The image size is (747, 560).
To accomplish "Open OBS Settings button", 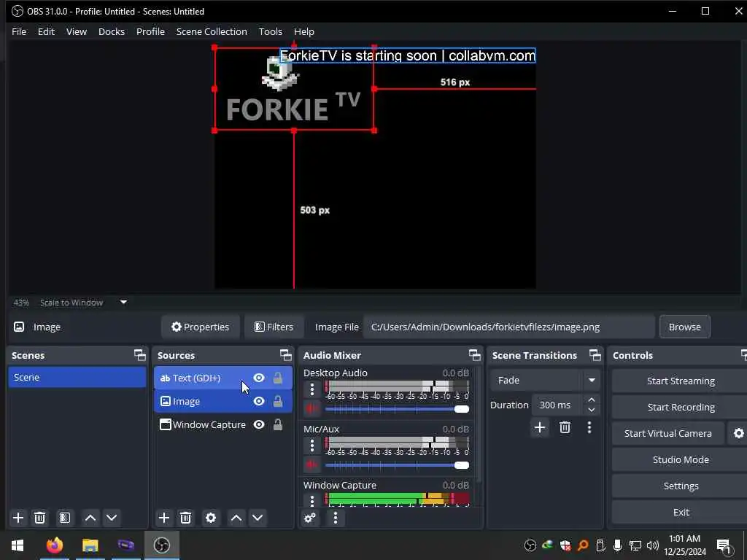I will (681, 486).
